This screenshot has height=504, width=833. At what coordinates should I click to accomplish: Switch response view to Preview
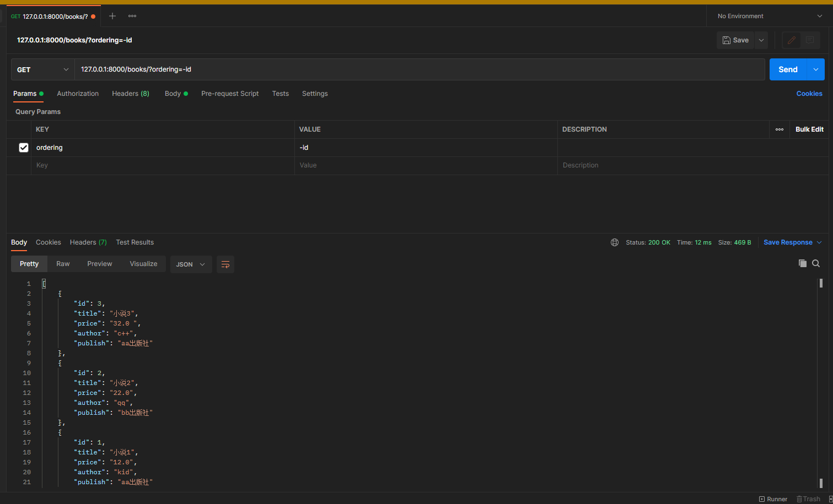[99, 264]
